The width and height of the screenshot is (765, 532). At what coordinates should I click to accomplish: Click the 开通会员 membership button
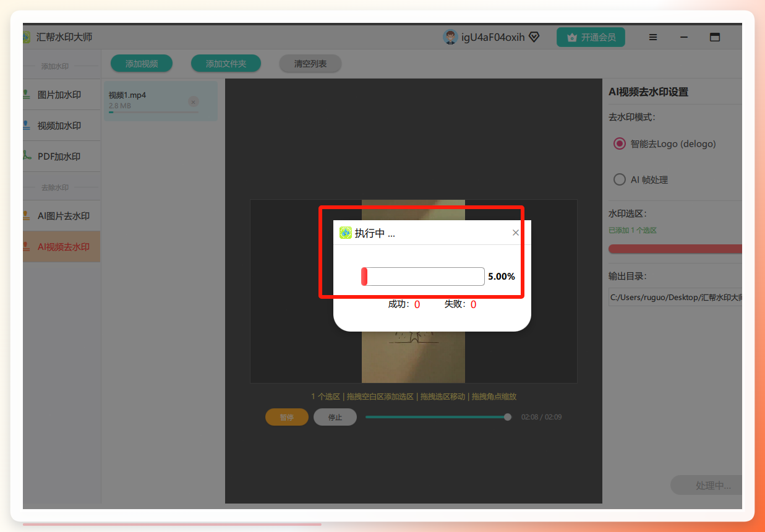pos(591,37)
